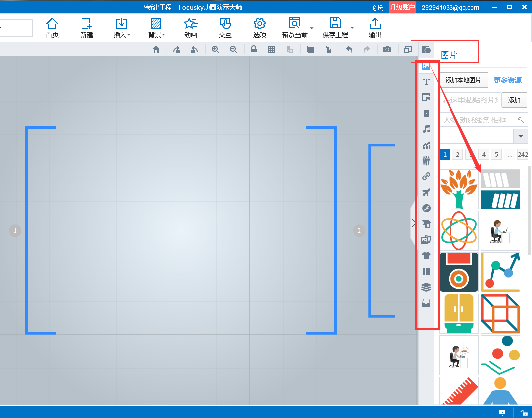
Task: Click 预览当前 preview current
Action: coord(294,28)
